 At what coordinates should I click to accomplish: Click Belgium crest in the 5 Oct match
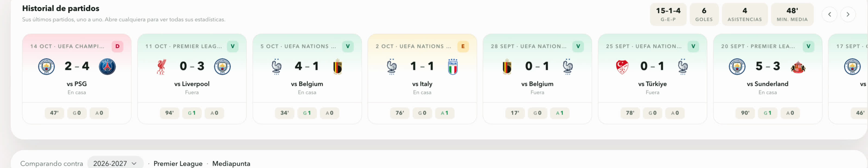pos(337,67)
